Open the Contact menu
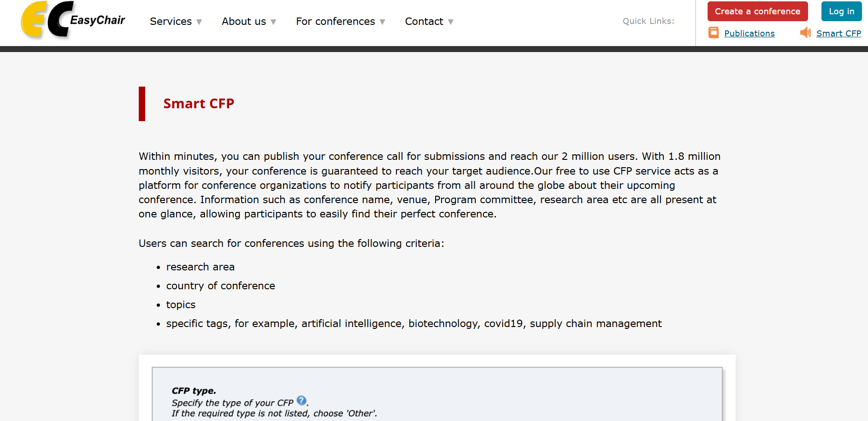 click(x=424, y=22)
